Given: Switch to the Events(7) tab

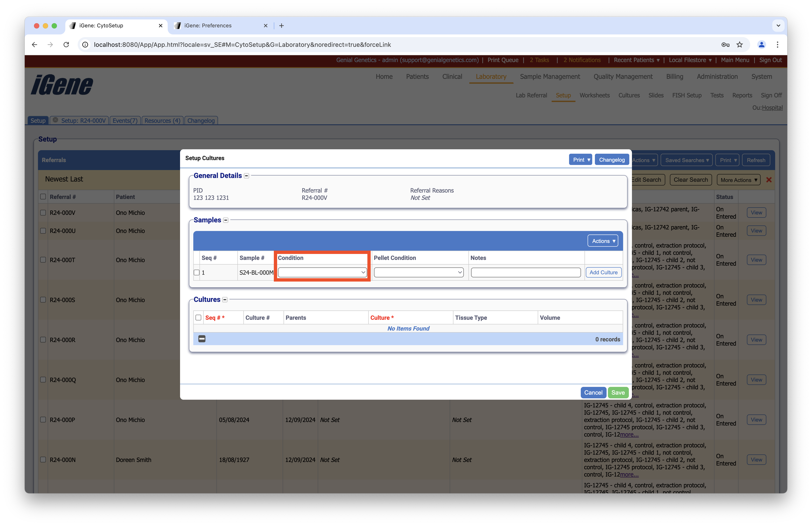Looking at the screenshot, I should pos(125,121).
